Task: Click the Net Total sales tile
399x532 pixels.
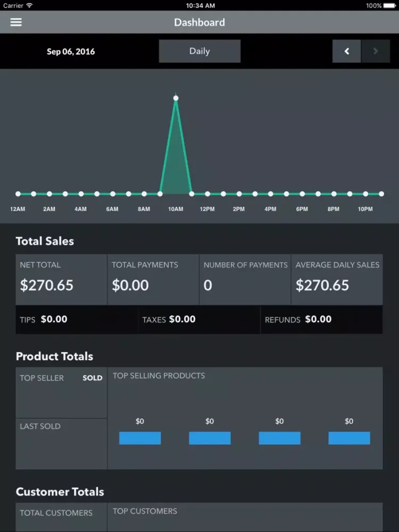Action: (x=61, y=279)
